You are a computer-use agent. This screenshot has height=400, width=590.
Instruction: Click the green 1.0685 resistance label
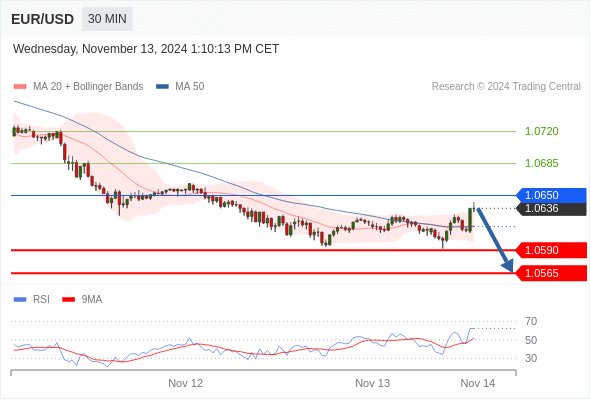pos(542,163)
